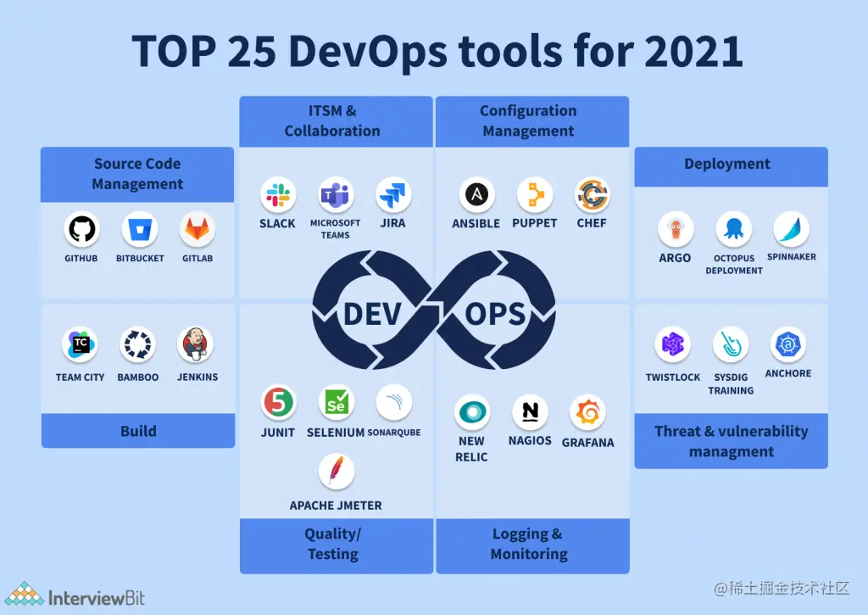868x615 pixels.
Task: Click the GitLab fox icon
Action: coord(197,229)
